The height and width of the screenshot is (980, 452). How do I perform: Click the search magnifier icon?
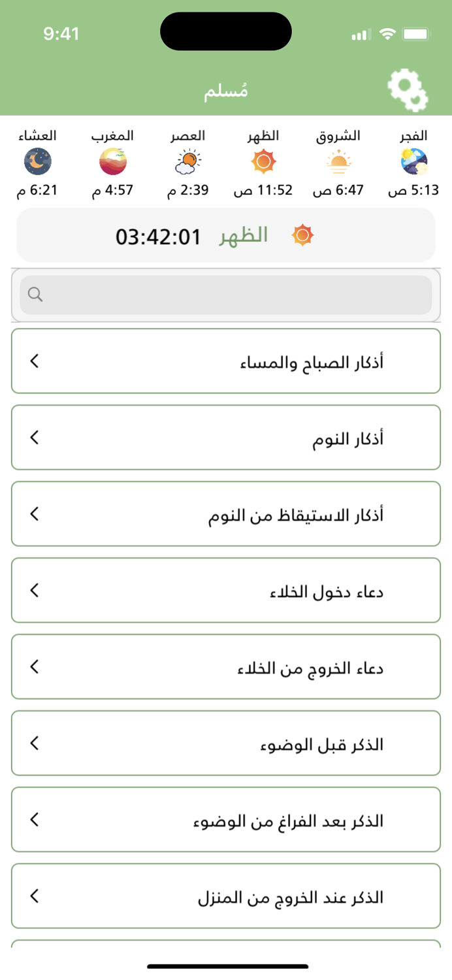pyautogui.click(x=35, y=295)
